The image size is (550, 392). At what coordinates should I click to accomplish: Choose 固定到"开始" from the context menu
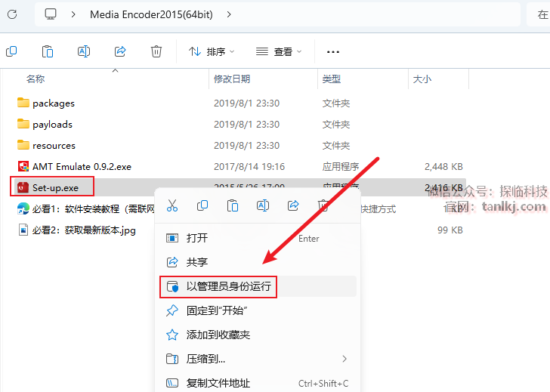(258, 310)
